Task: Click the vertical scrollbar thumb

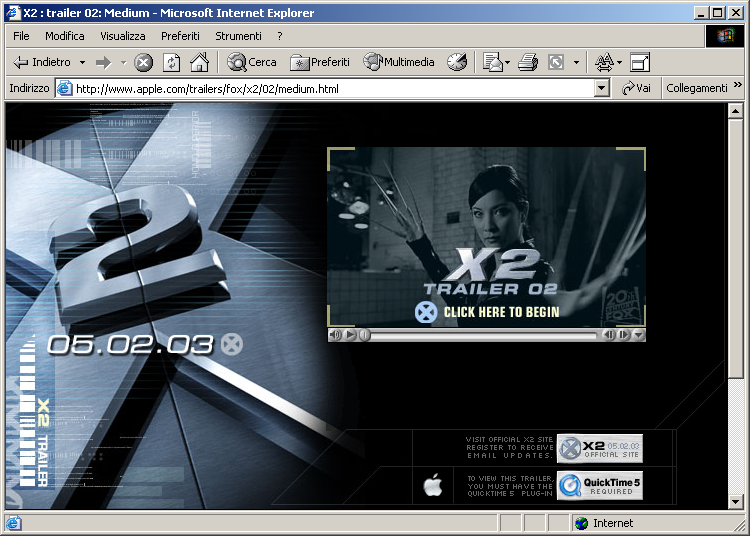Action: [x=735, y=249]
